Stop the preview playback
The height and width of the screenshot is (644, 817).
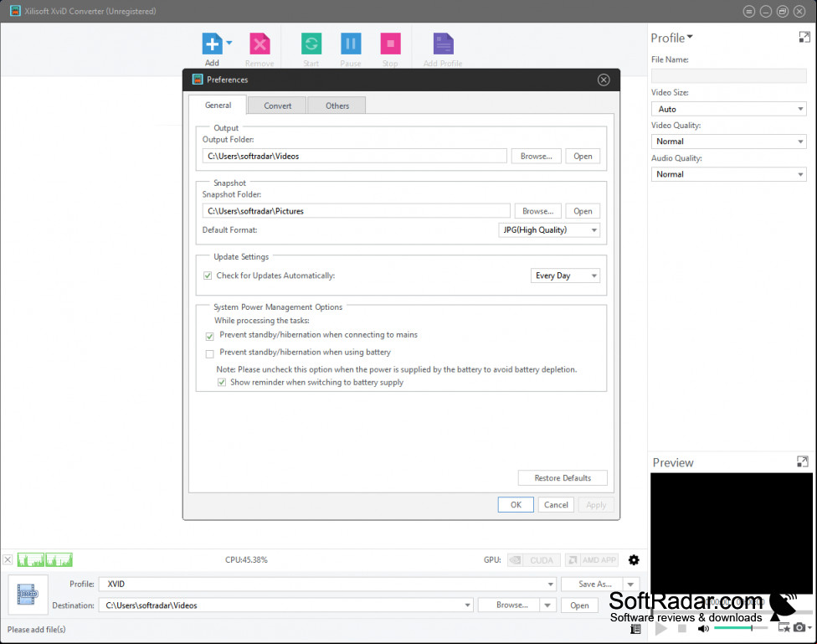coord(682,628)
